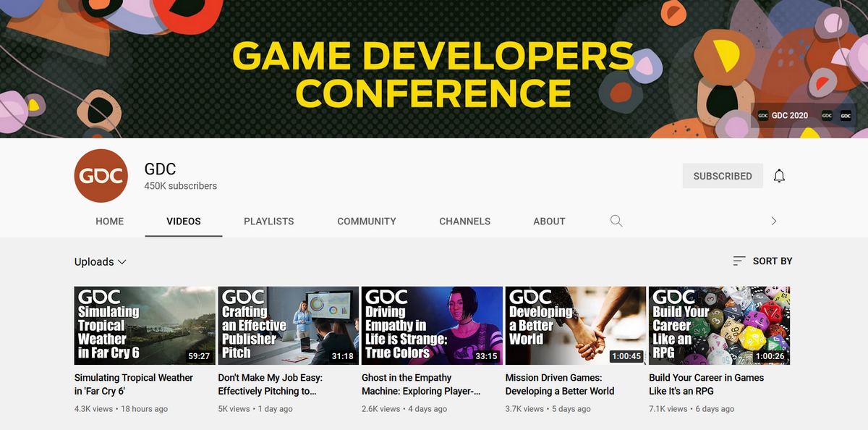The image size is (868, 430).
Task: Open the channel search magnifier icon
Action: pyautogui.click(x=616, y=221)
